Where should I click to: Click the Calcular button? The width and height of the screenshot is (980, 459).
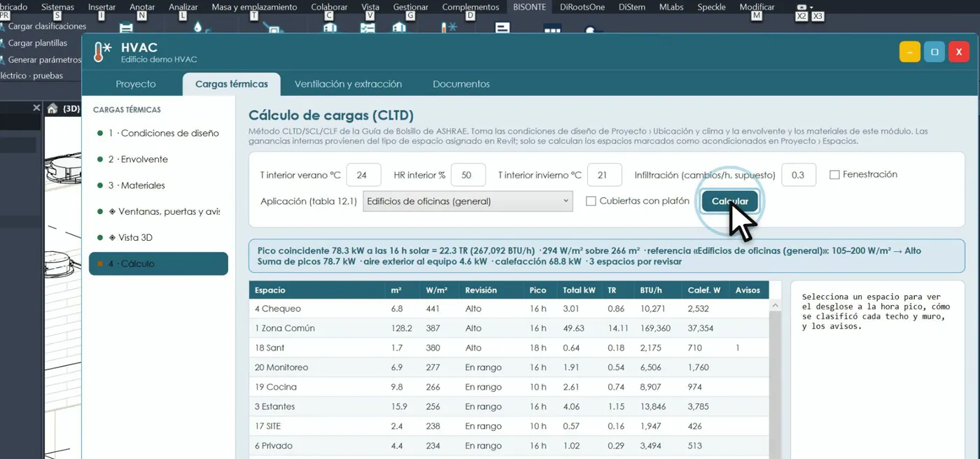730,202
